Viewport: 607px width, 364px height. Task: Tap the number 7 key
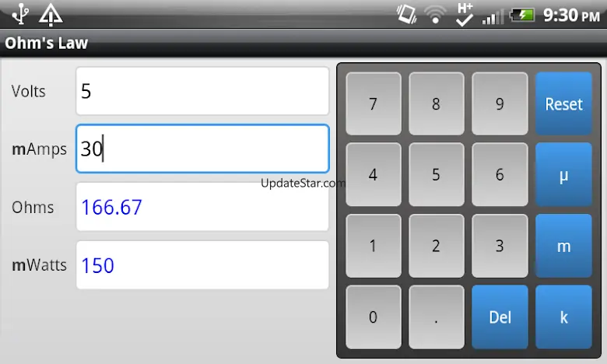pyautogui.click(x=374, y=103)
